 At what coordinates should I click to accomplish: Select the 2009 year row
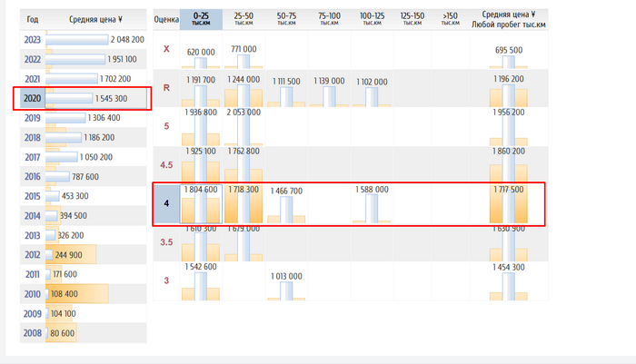coord(84,313)
